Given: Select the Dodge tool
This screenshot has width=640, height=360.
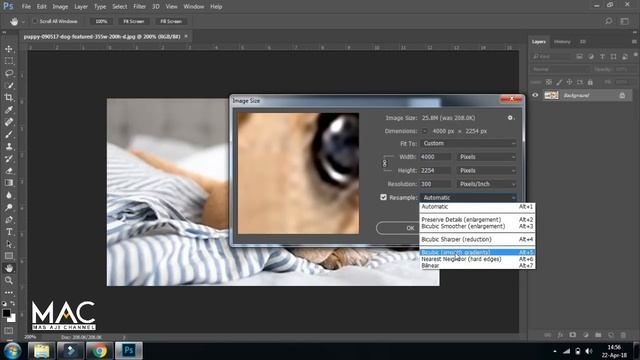Looking at the screenshot, I should point(9,207).
